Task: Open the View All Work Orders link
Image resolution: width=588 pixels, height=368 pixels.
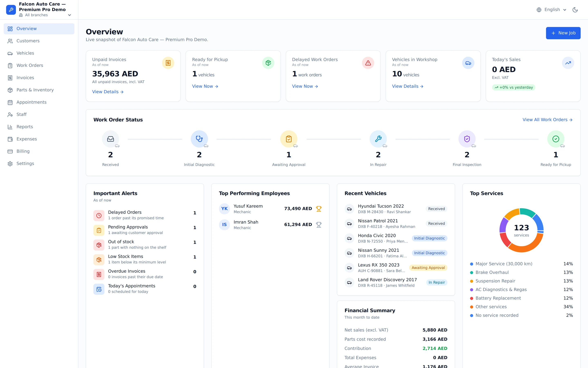Action: tap(547, 120)
